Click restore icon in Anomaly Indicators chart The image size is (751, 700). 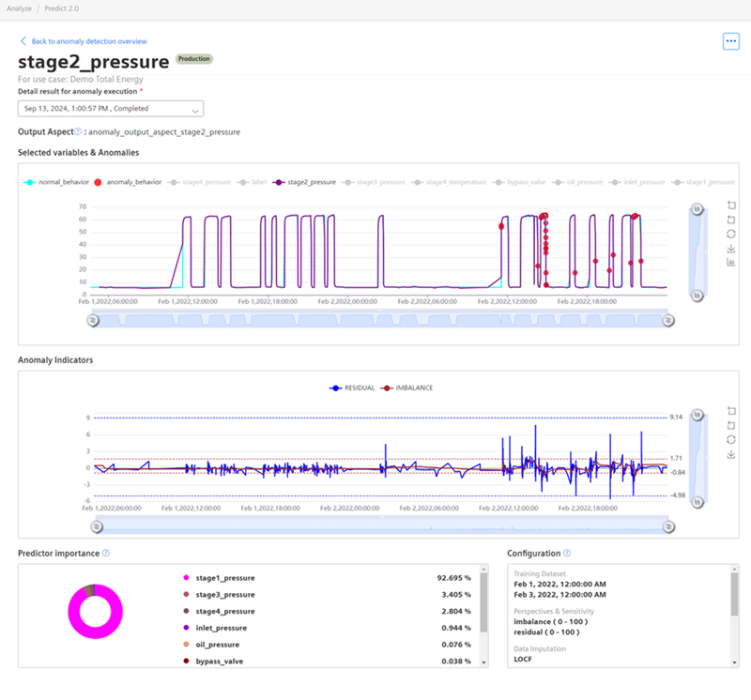point(731,439)
